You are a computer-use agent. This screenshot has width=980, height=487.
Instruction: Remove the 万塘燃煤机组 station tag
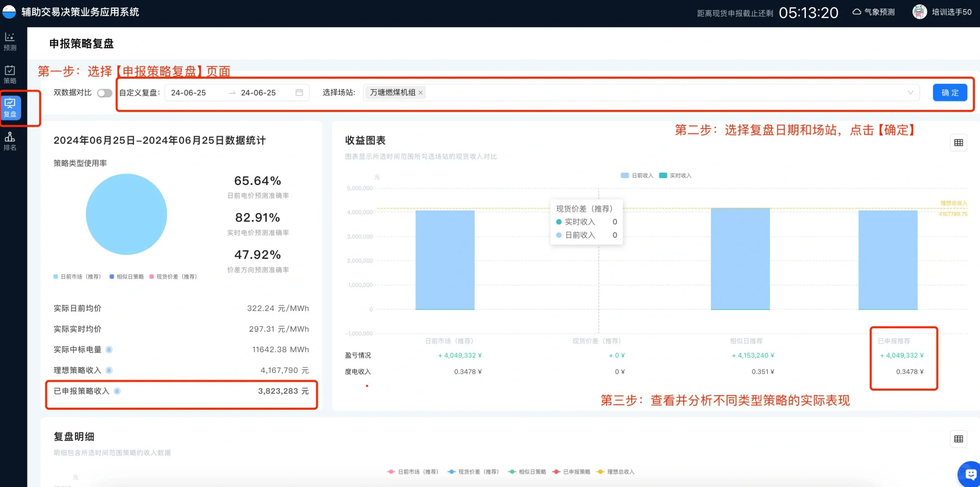(420, 92)
